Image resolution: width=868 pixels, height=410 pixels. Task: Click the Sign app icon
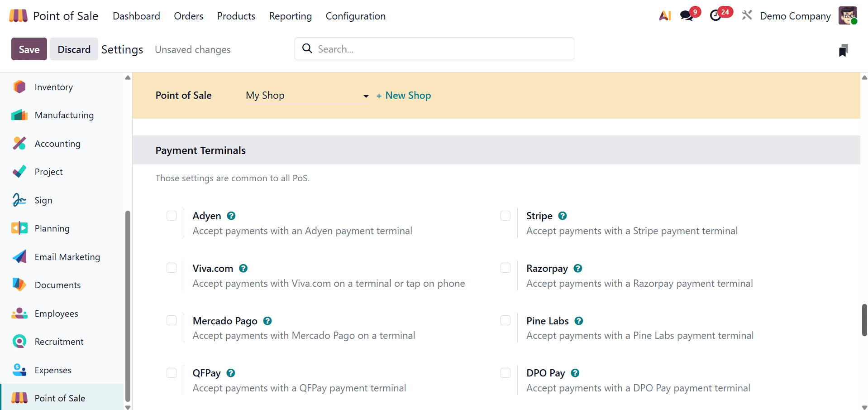(x=19, y=200)
